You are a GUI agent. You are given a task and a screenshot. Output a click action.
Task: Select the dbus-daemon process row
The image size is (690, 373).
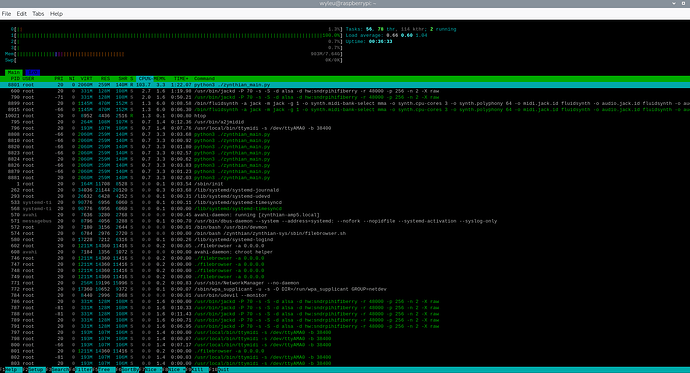click(x=345, y=221)
